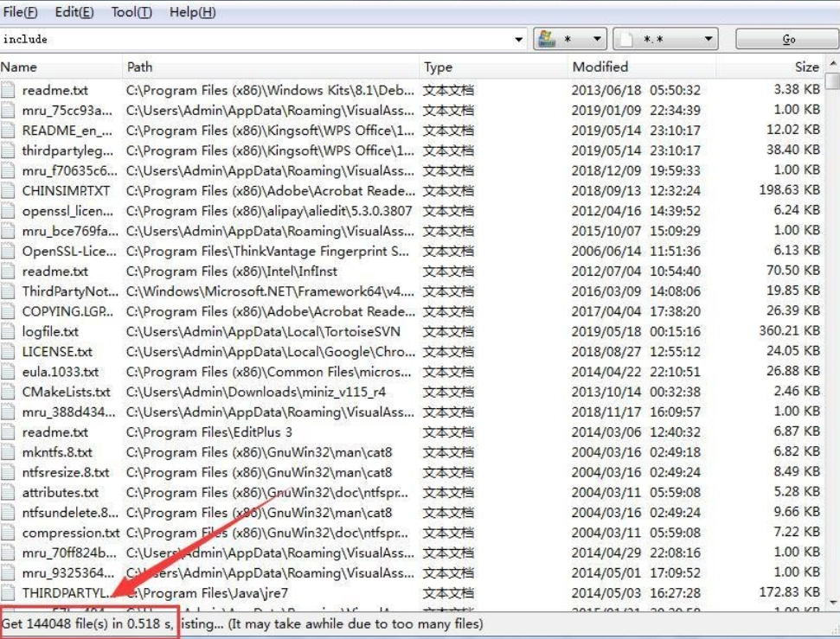The width and height of the screenshot is (840, 639).
Task: Click file icon of mru_75cc93a row
Action: (8, 111)
